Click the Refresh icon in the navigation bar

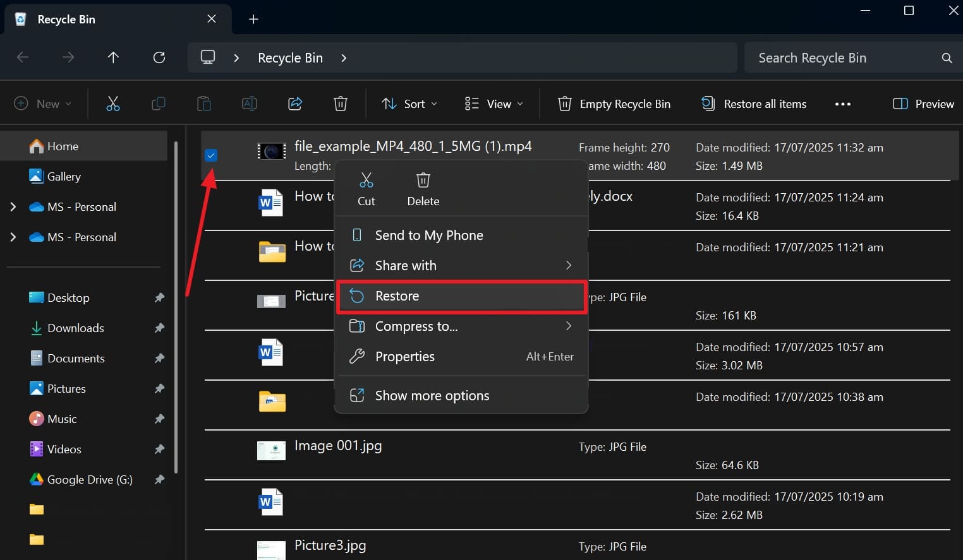159,57
